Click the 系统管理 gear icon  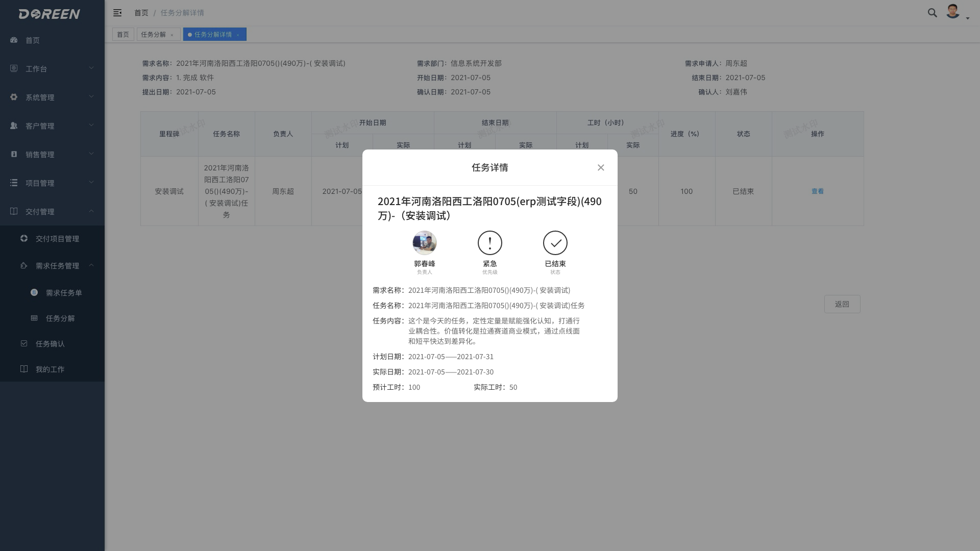[14, 97]
